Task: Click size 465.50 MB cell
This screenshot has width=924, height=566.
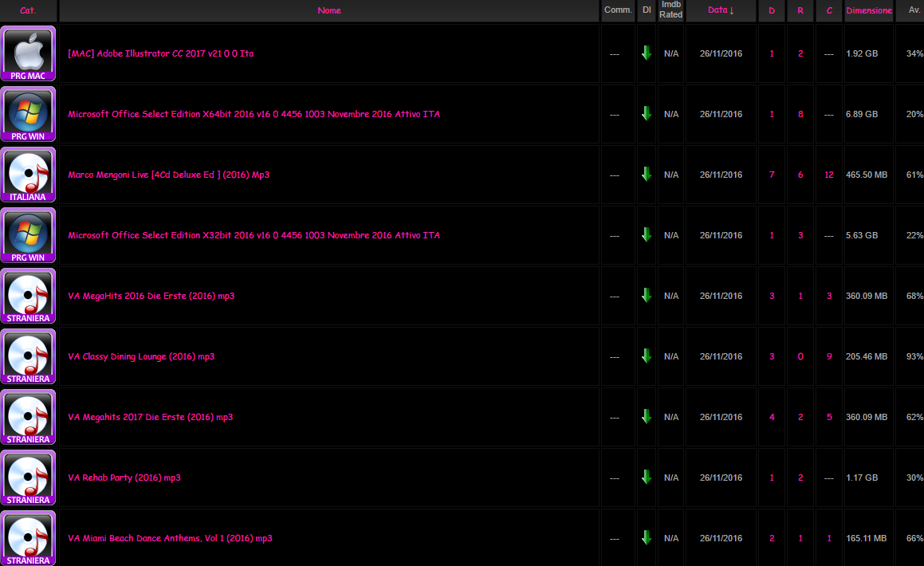Action: tap(867, 175)
